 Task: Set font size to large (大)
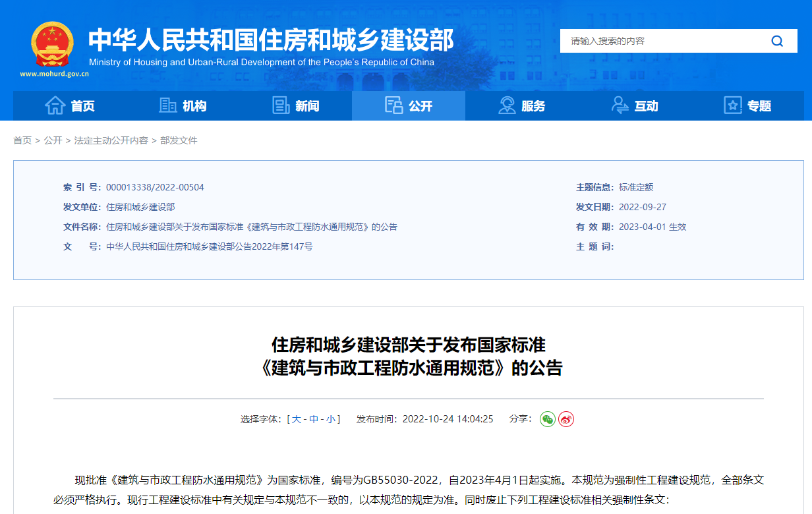(297, 419)
